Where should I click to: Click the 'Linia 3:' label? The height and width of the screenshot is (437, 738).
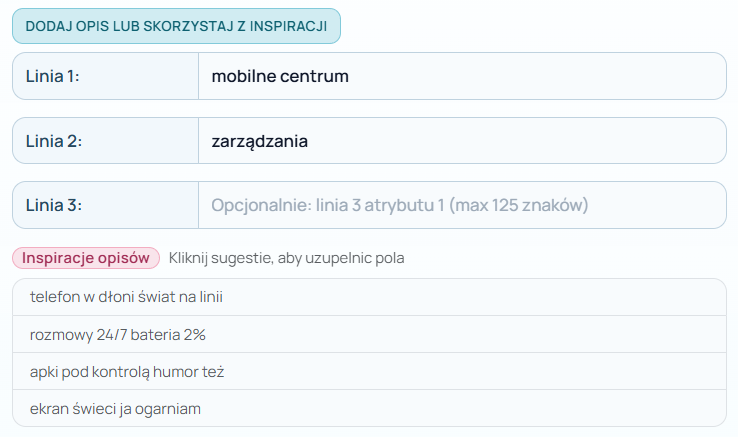pos(53,206)
